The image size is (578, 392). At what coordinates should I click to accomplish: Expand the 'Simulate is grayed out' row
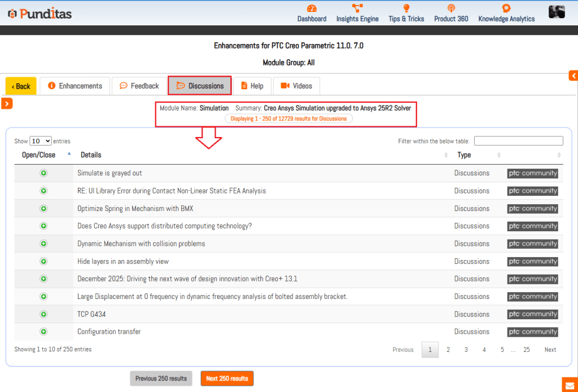(43, 173)
